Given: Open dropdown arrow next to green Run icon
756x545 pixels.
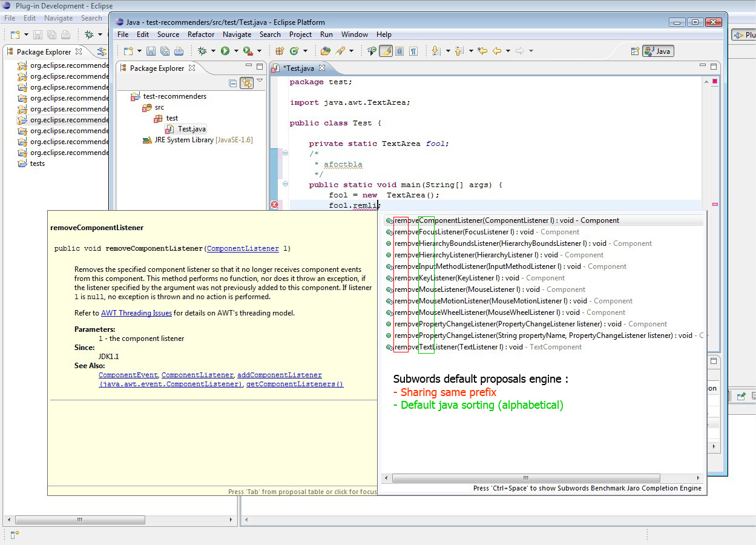Looking at the screenshot, I should point(235,51).
